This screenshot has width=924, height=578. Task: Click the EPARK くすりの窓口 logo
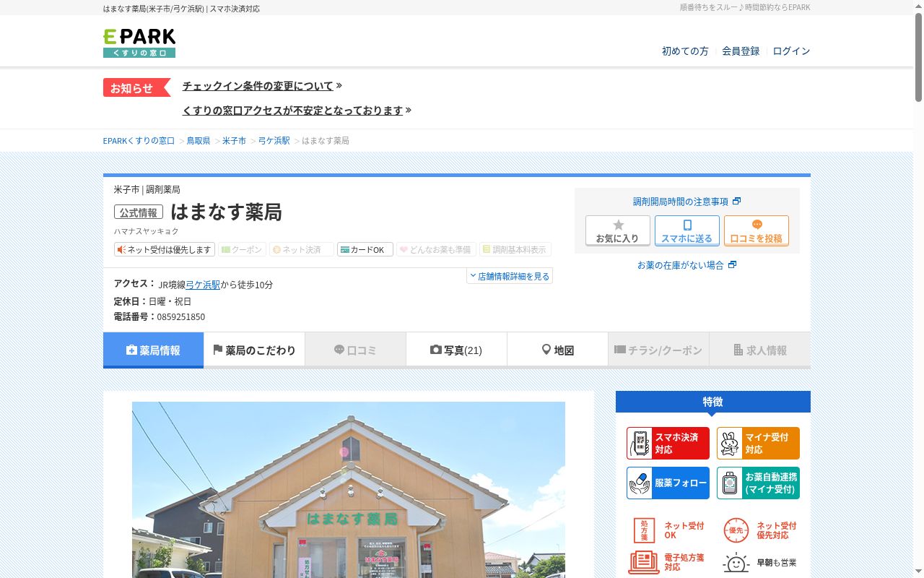tap(139, 43)
